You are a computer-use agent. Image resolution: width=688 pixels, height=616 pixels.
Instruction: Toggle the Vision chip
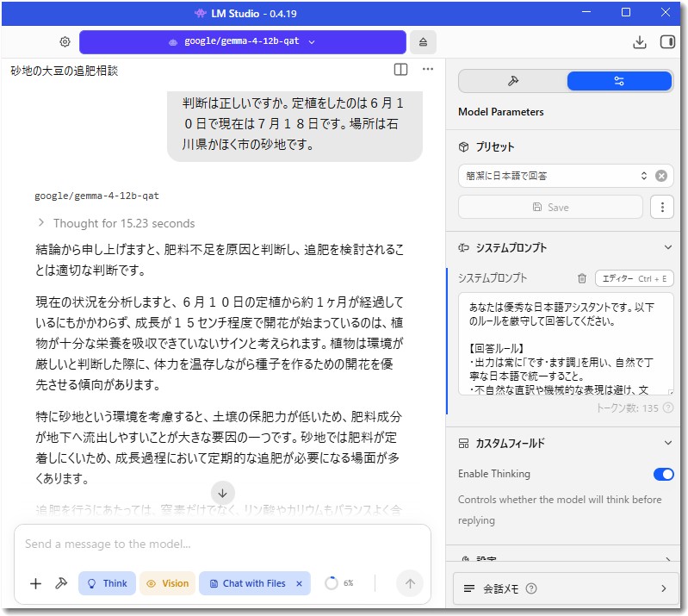tap(168, 583)
